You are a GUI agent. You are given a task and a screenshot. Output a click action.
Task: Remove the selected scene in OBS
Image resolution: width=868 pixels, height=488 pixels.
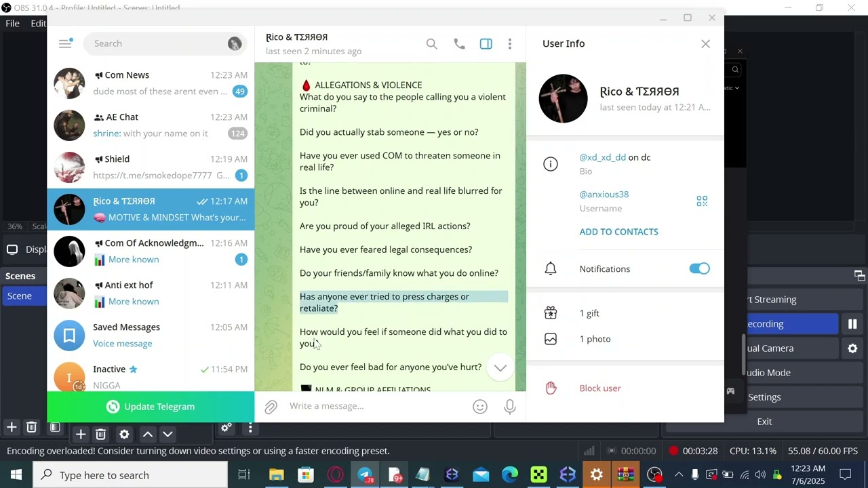[x=31, y=427]
